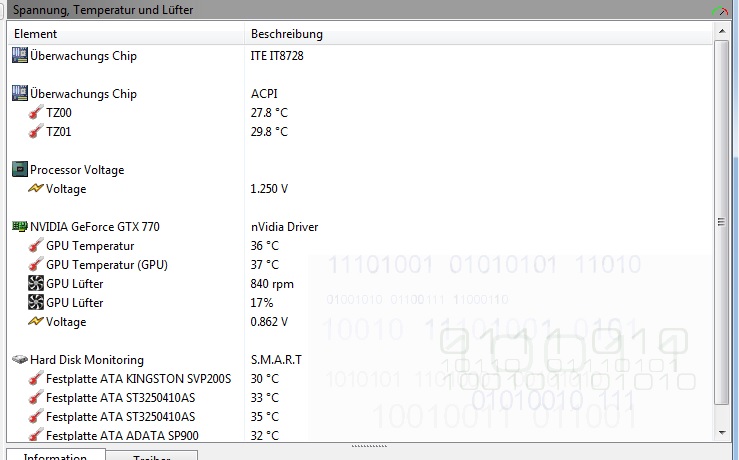The width and height of the screenshot is (739, 460).
Task: Click the lightning icon beside 1.250 V Voltage
Action: 36,189
